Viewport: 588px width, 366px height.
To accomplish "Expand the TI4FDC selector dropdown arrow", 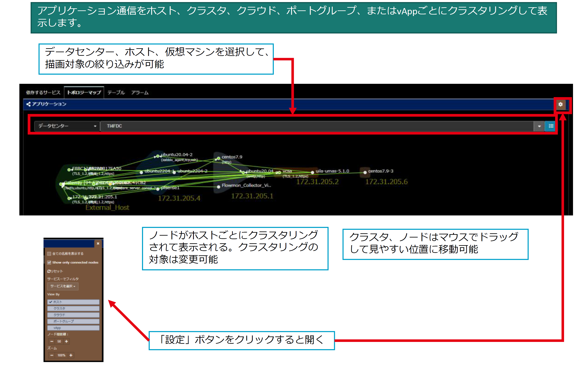I will coord(539,126).
